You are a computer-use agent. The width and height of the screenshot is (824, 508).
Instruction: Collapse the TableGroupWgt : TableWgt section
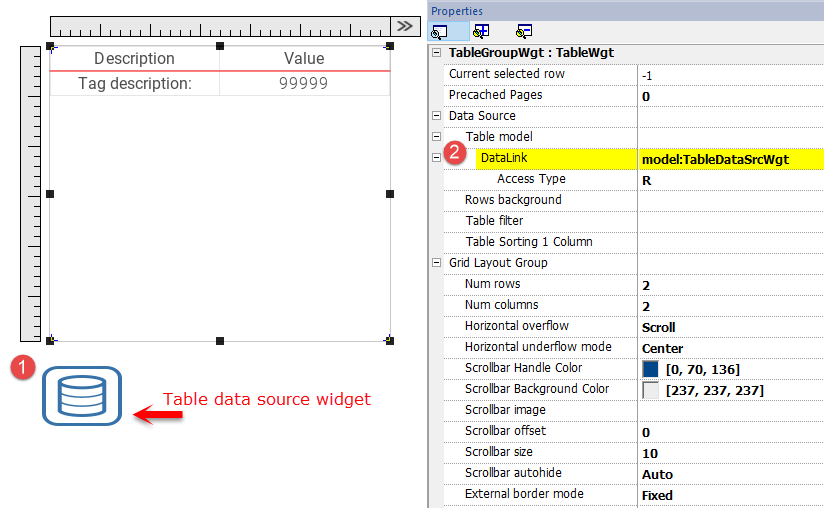click(x=436, y=53)
